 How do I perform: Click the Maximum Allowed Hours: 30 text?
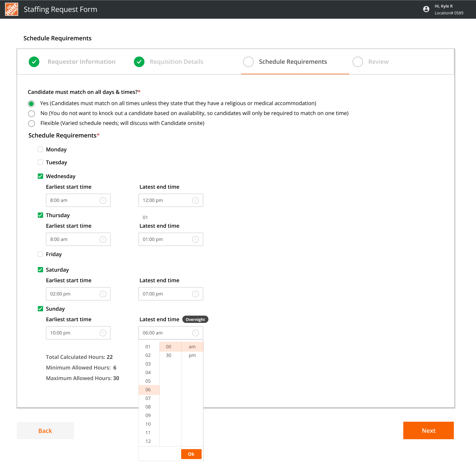(83, 378)
